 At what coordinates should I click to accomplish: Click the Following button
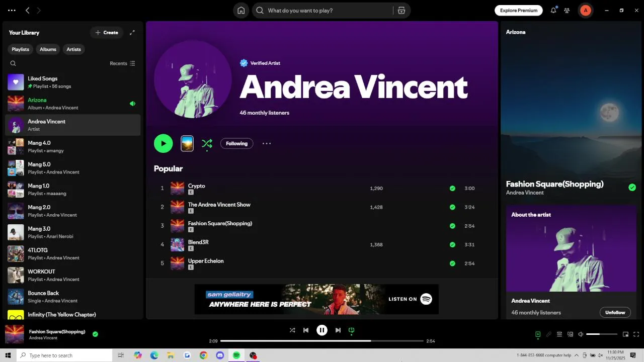tap(236, 143)
